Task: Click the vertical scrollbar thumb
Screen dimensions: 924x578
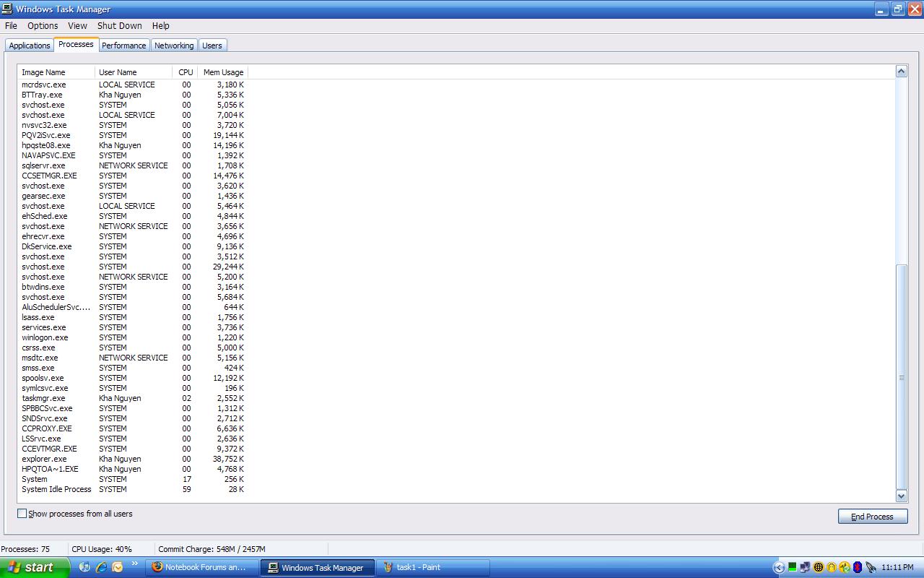Action: (x=901, y=377)
